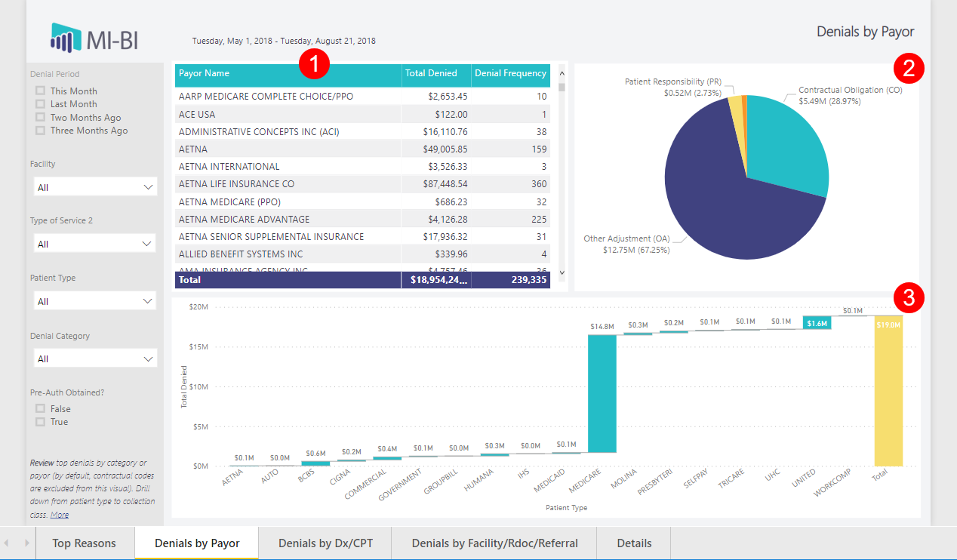This screenshot has height=560, width=957.
Task: Enable the Three Months Ago checkbox
Action: (40, 131)
